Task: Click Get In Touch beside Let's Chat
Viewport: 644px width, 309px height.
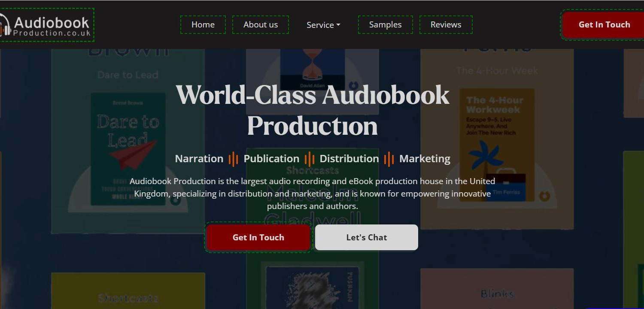Action: coord(258,237)
